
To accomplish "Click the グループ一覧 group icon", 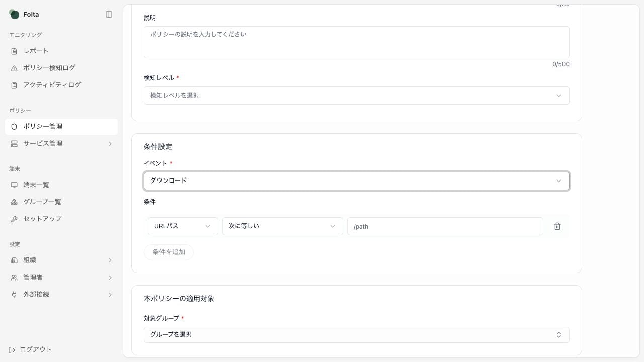I will point(14,202).
